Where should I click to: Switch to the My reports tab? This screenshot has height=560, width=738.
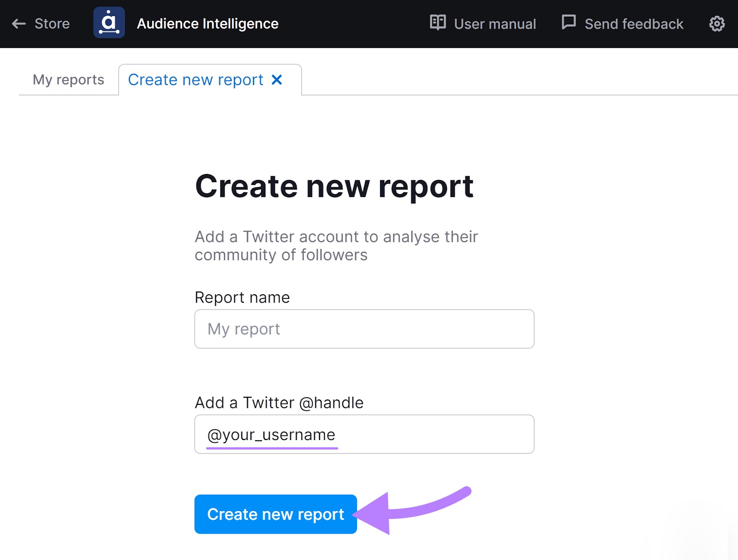click(x=67, y=80)
